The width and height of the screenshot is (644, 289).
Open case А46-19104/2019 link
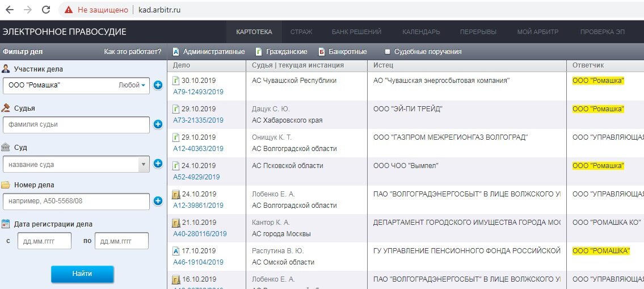tap(198, 262)
